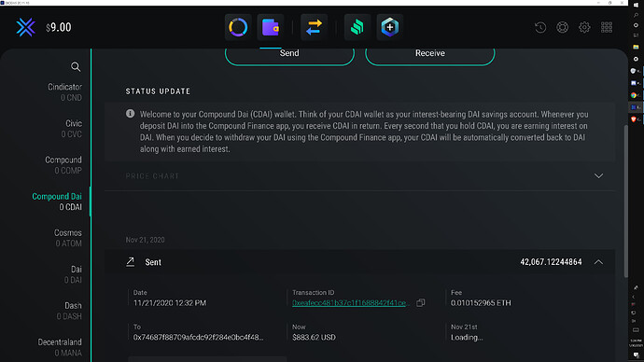Click the File Explorer taskbar icon

(636, 47)
